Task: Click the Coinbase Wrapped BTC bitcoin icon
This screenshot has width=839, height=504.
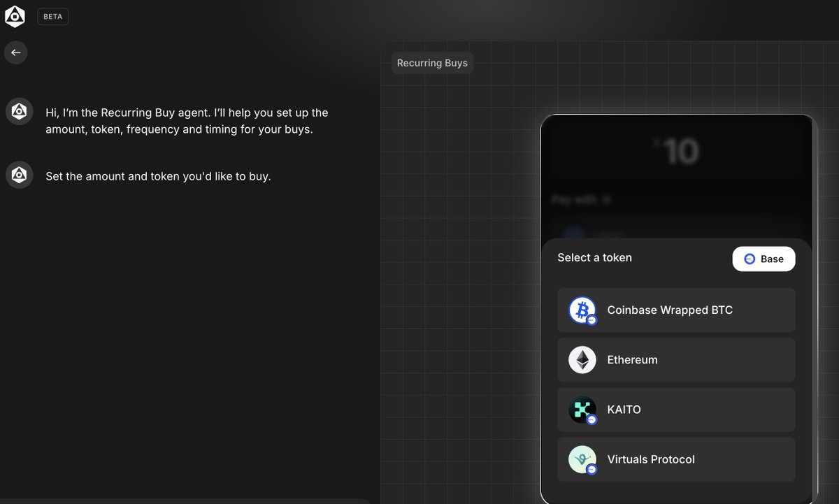Action: coord(582,310)
